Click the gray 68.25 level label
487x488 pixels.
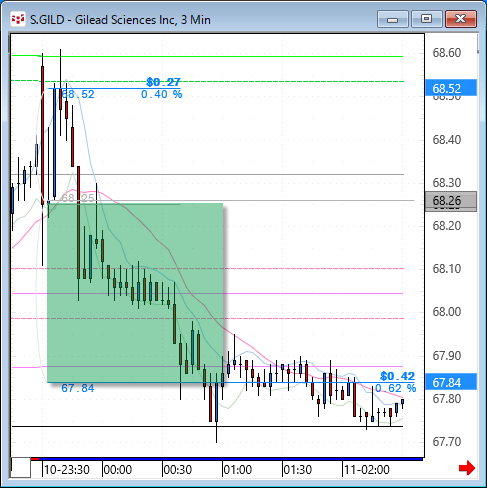78,198
